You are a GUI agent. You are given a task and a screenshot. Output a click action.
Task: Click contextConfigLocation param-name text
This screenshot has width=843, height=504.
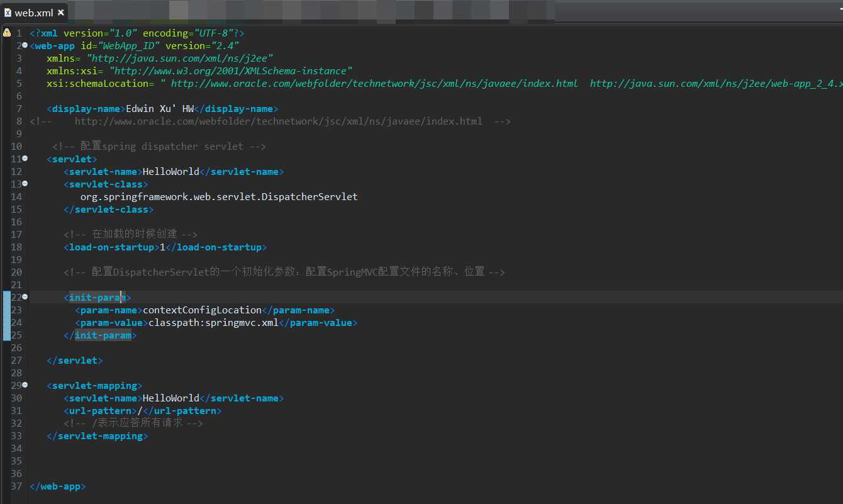(202, 310)
